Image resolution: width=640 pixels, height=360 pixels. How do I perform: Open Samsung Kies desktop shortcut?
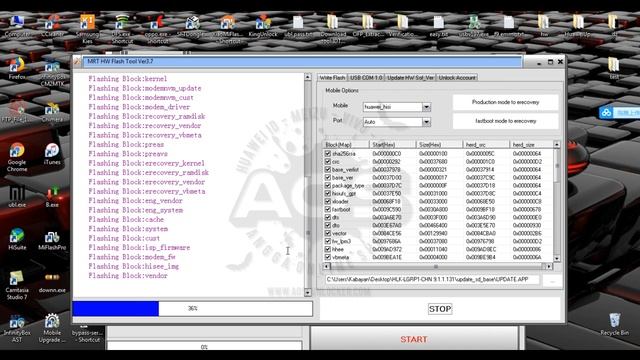click(87, 29)
